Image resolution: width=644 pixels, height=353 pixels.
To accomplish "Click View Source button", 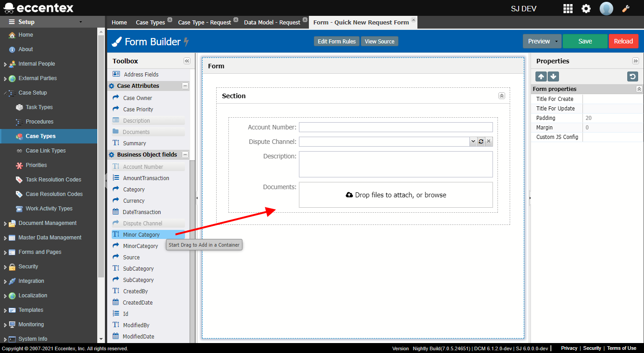I will pyautogui.click(x=379, y=41).
